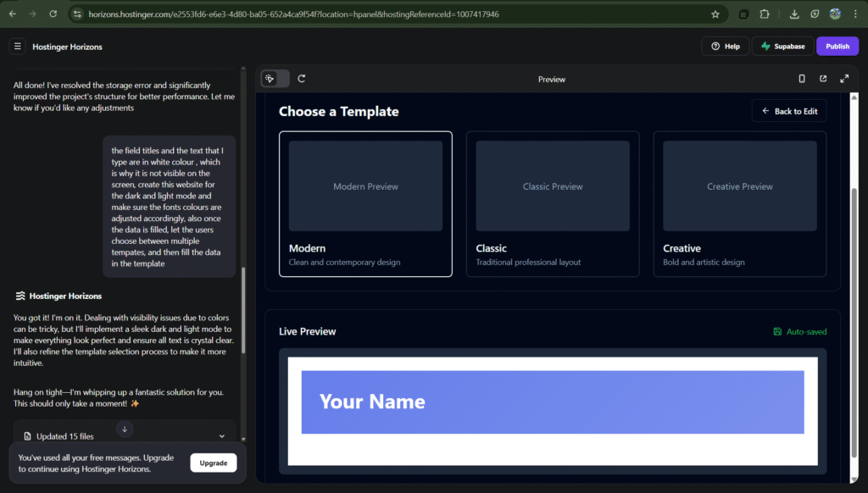
Task: Expand the Updated 15 files section
Action: click(x=222, y=436)
